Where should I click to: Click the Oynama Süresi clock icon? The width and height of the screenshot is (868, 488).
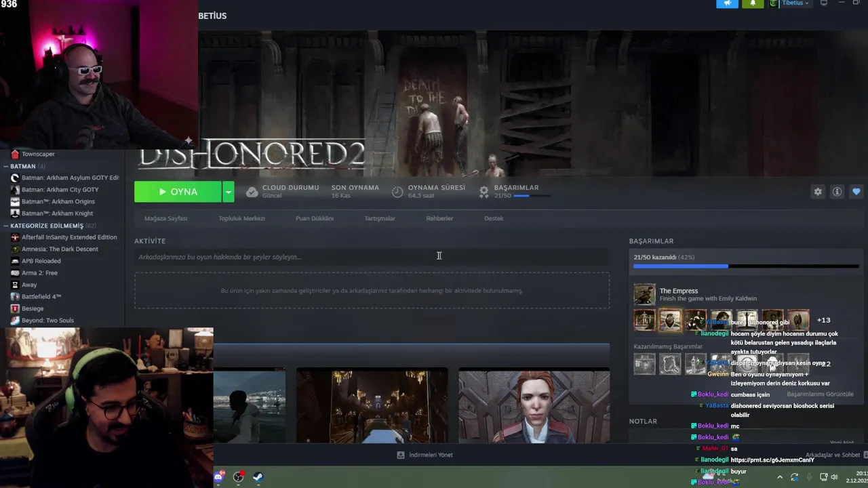pyautogui.click(x=397, y=192)
